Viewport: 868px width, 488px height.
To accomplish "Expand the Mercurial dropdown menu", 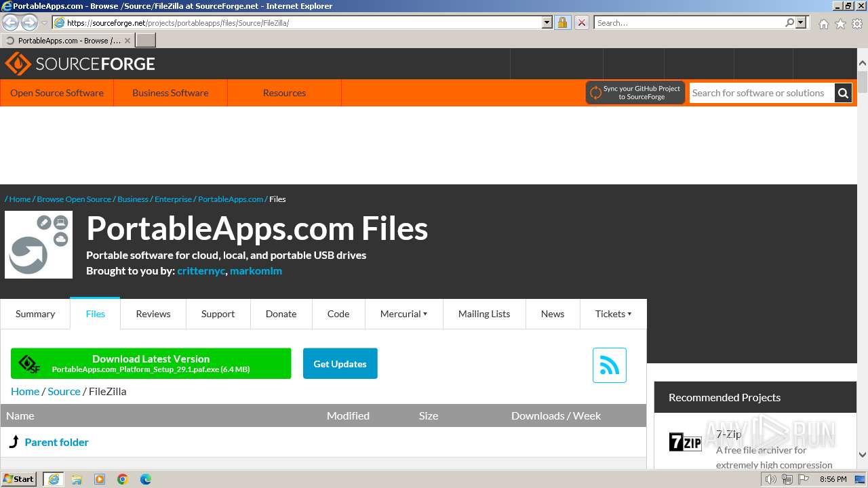I will pyautogui.click(x=403, y=314).
